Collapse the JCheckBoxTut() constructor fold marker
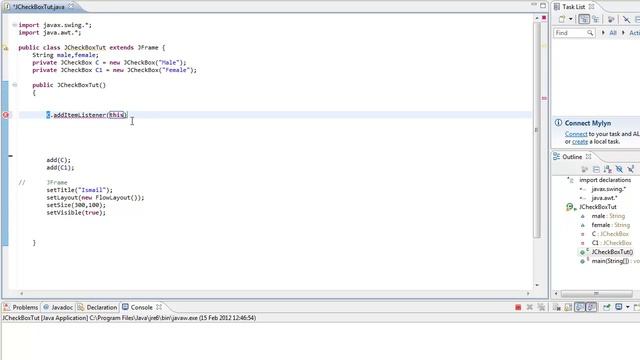Screen dimensions: 640x360 (15, 85)
